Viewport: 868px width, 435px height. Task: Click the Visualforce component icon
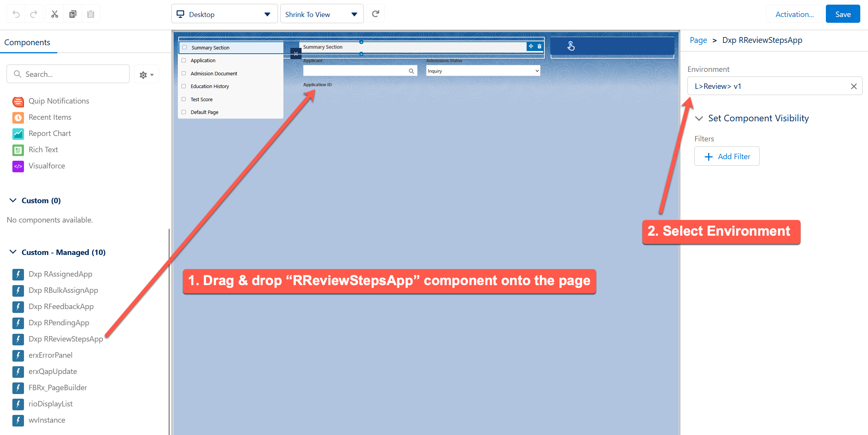pyautogui.click(x=18, y=166)
